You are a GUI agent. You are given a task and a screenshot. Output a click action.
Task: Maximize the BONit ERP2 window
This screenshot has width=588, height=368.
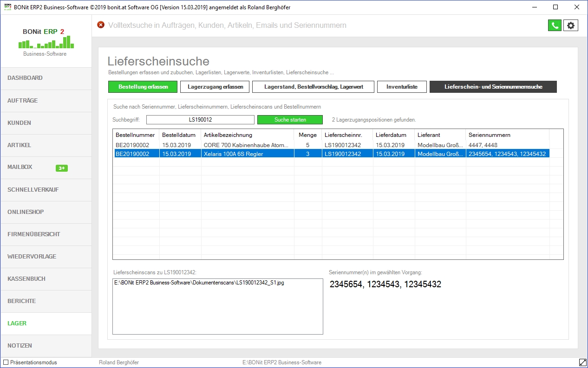pyautogui.click(x=555, y=7)
